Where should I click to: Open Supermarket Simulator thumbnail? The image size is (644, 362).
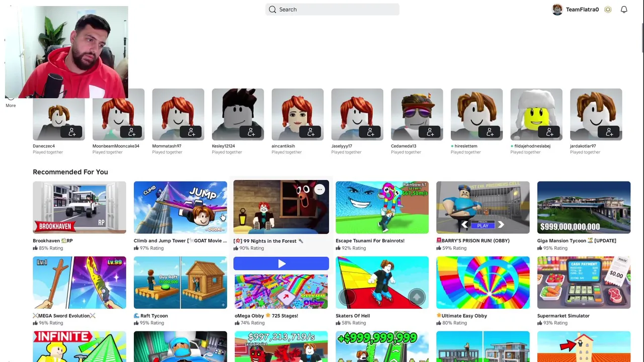point(584,283)
